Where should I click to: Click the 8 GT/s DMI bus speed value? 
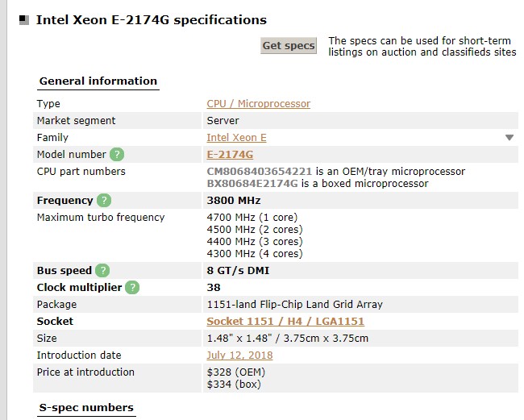pyautogui.click(x=238, y=270)
